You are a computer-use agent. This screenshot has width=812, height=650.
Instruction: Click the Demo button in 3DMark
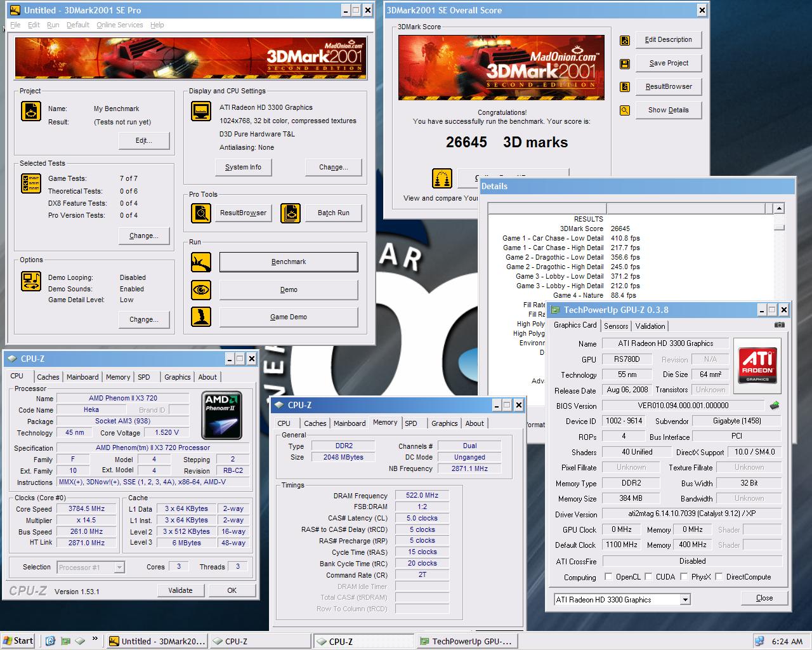(x=289, y=289)
